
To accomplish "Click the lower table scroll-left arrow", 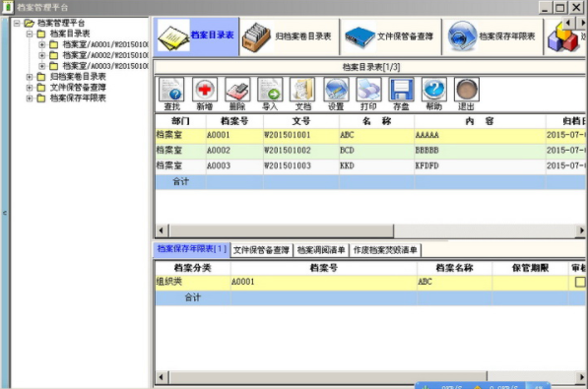I will [x=162, y=377].
